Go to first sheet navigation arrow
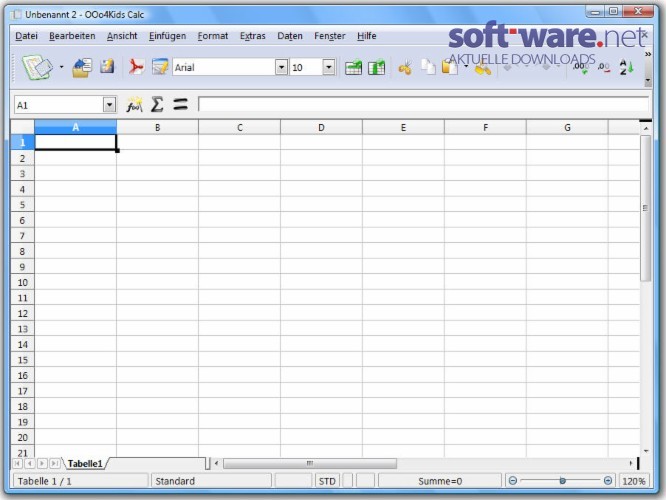666x500 pixels. tap(17, 463)
